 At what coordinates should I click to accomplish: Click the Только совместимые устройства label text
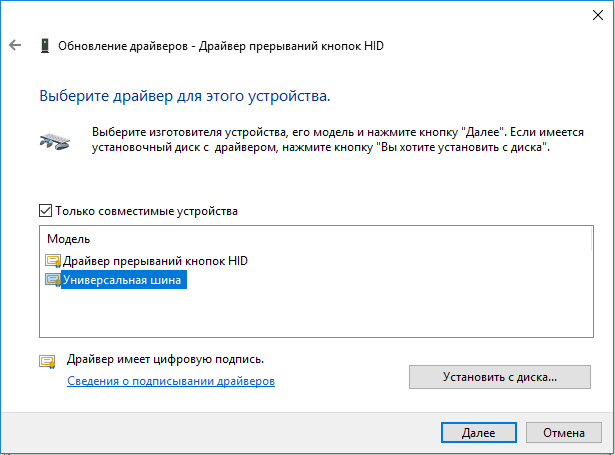tap(146, 211)
